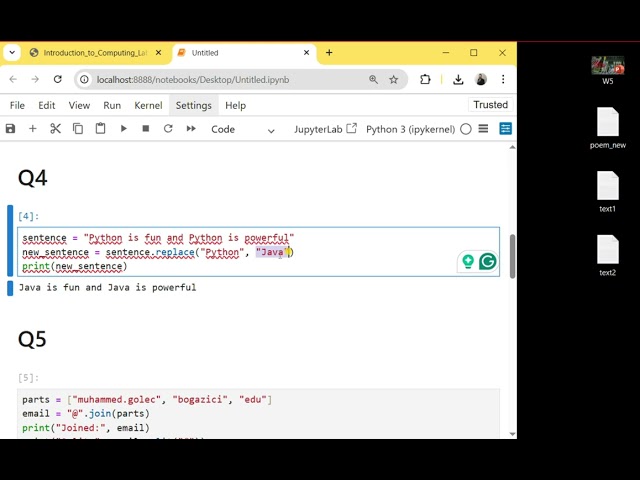Open notebook in JupyterLab
640x480 pixels.
(325, 129)
